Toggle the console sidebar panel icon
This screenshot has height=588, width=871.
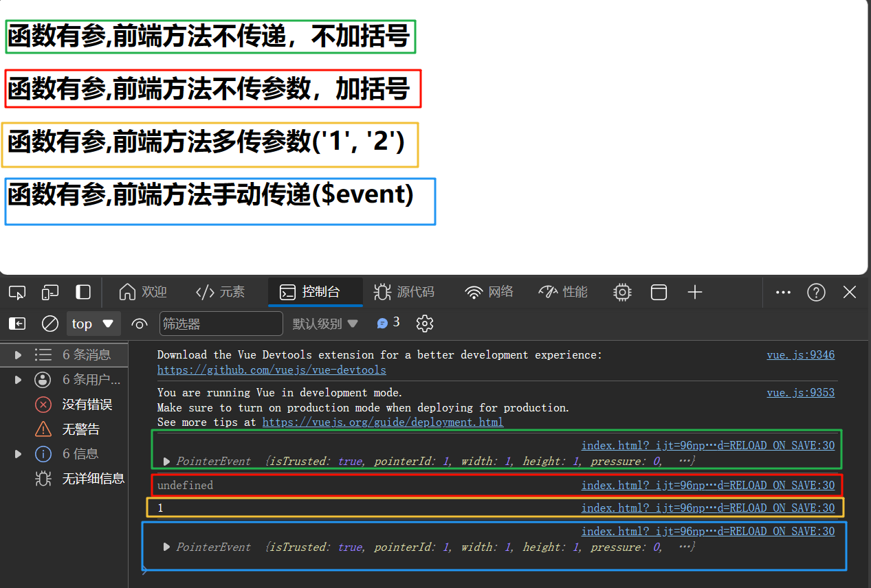click(17, 324)
